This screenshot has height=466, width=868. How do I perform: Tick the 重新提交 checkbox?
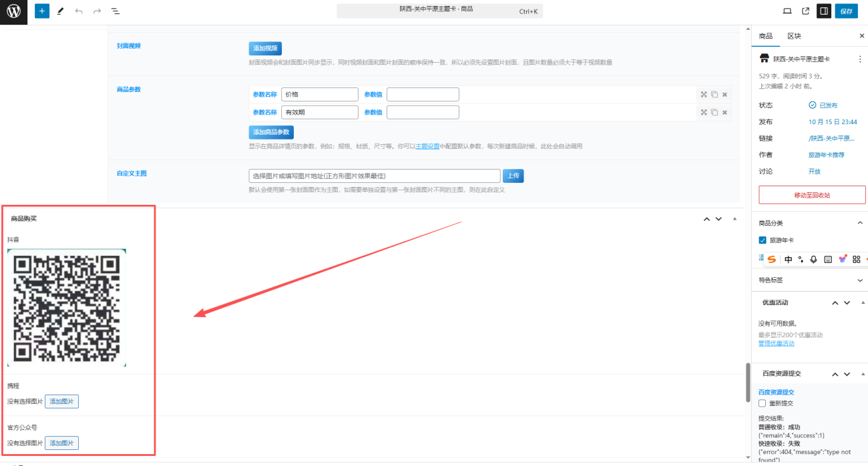pyautogui.click(x=763, y=403)
